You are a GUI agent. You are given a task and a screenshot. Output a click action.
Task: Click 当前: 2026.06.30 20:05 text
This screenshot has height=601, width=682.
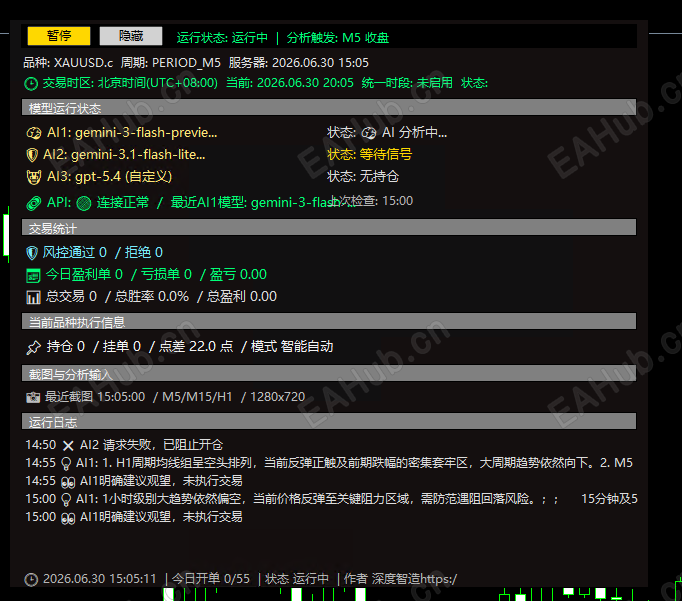tap(290, 83)
